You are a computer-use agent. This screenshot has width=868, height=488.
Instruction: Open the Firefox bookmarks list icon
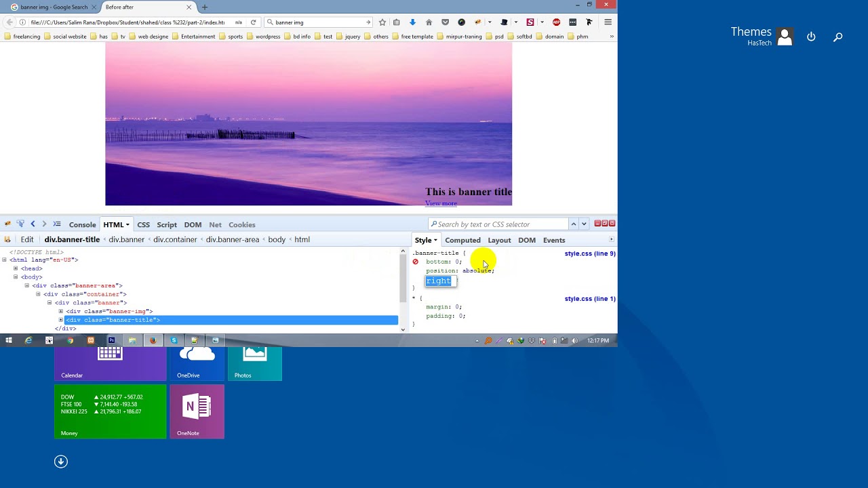(397, 22)
